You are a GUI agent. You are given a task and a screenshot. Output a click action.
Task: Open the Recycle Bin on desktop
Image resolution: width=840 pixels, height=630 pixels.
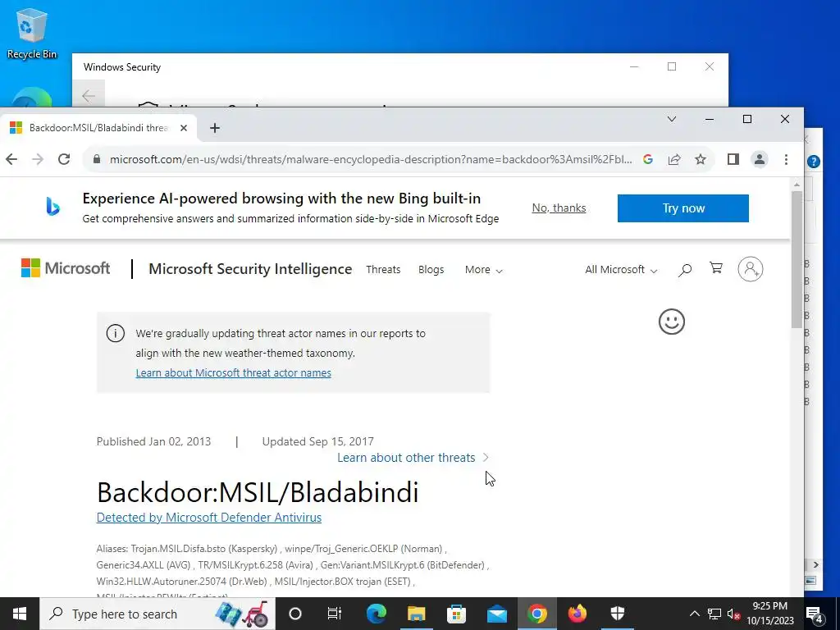pyautogui.click(x=32, y=33)
